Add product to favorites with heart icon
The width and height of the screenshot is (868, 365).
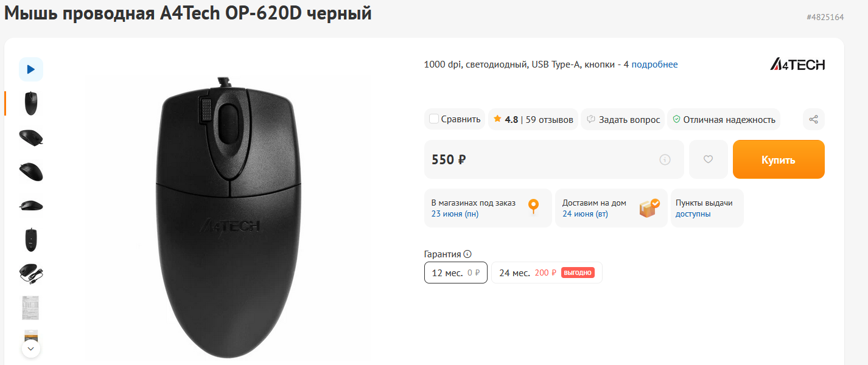click(708, 159)
